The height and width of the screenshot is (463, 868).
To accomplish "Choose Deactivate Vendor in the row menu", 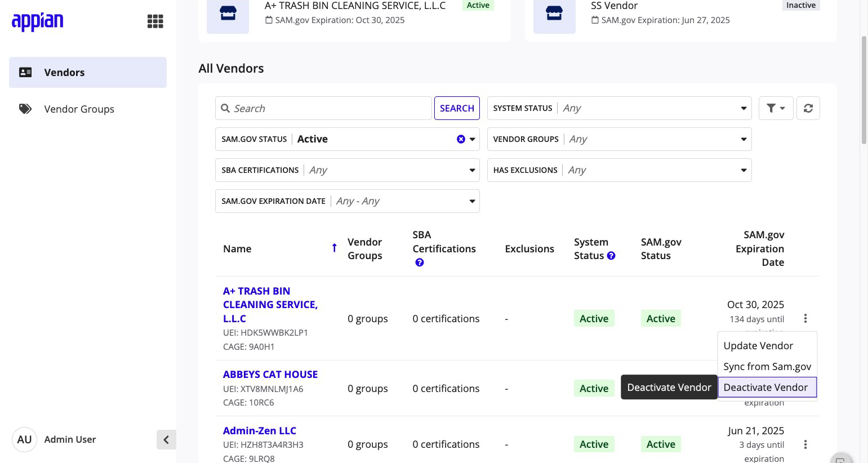I will (x=767, y=388).
